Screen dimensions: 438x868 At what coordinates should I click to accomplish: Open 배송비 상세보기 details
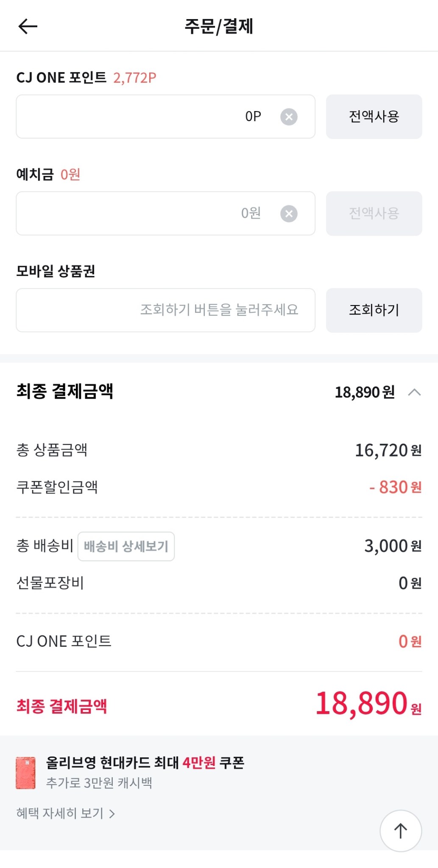click(126, 546)
